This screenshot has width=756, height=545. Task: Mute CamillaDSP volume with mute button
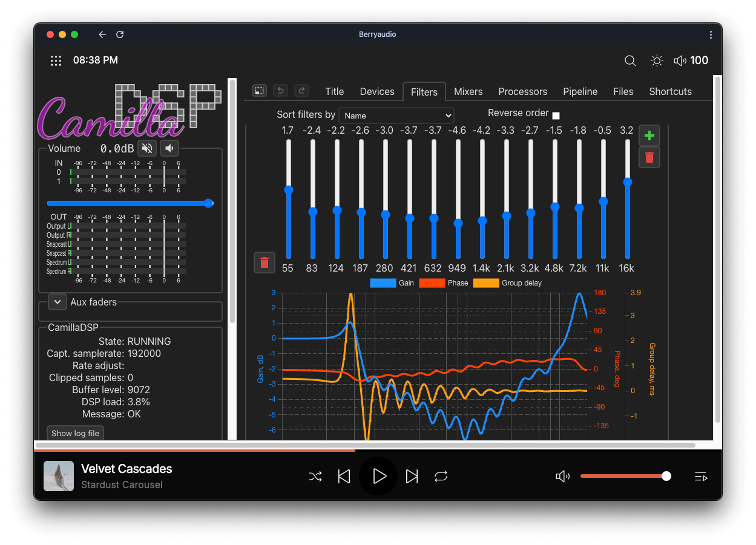[147, 148]
